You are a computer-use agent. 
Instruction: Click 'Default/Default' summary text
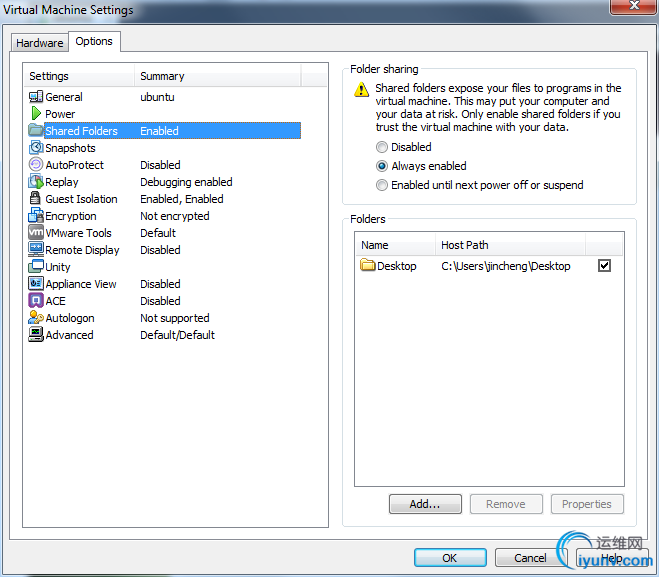[x=177, y=335]
